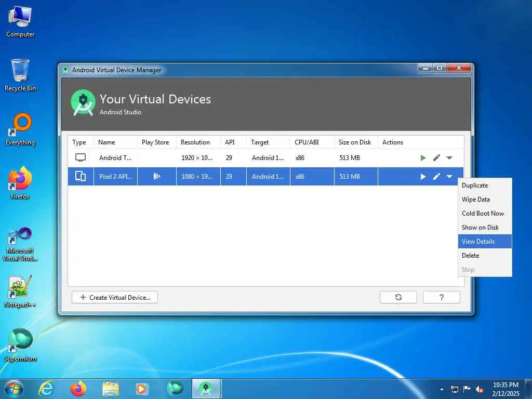532x399 pixels.
Task: Sort by the Resolution column header
Action: click(x=198, y=142)
